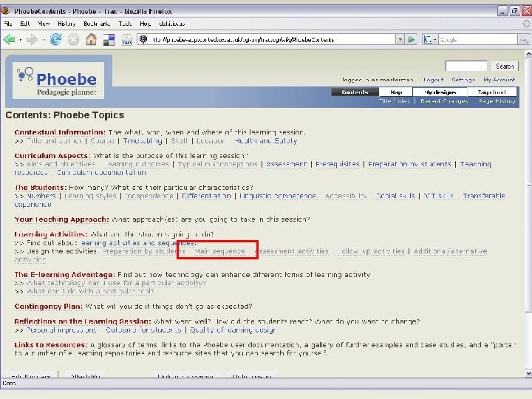This screenshot has width=532, height=399.
Task: Open the Numbers link under The Students
Action: coord(41,196)
